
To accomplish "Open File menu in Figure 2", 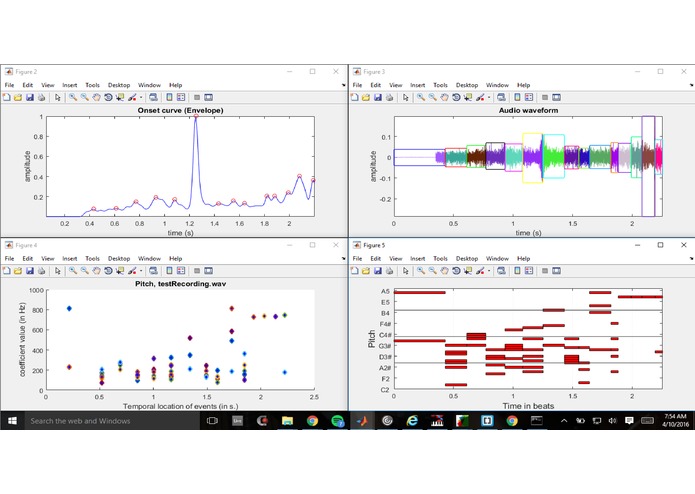I will [x=9, y=85].
